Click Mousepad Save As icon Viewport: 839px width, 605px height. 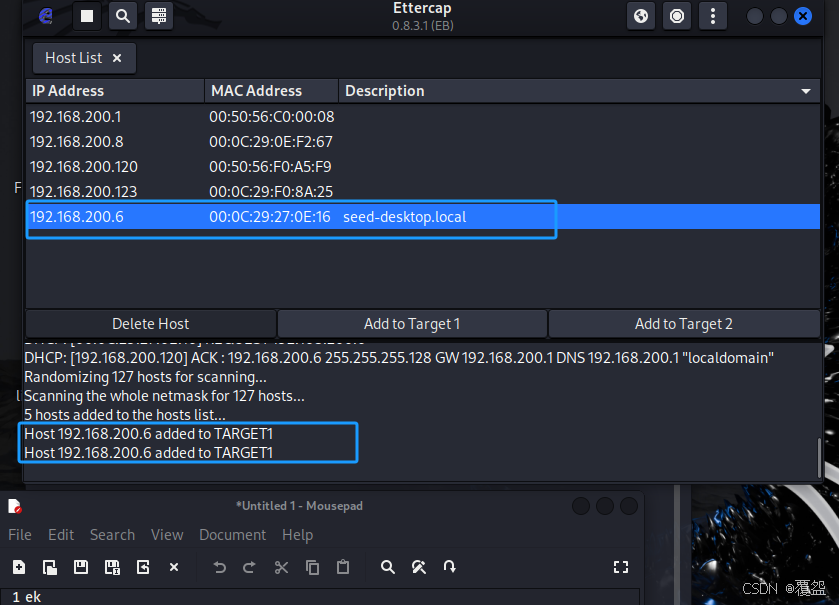pos(112,567)
